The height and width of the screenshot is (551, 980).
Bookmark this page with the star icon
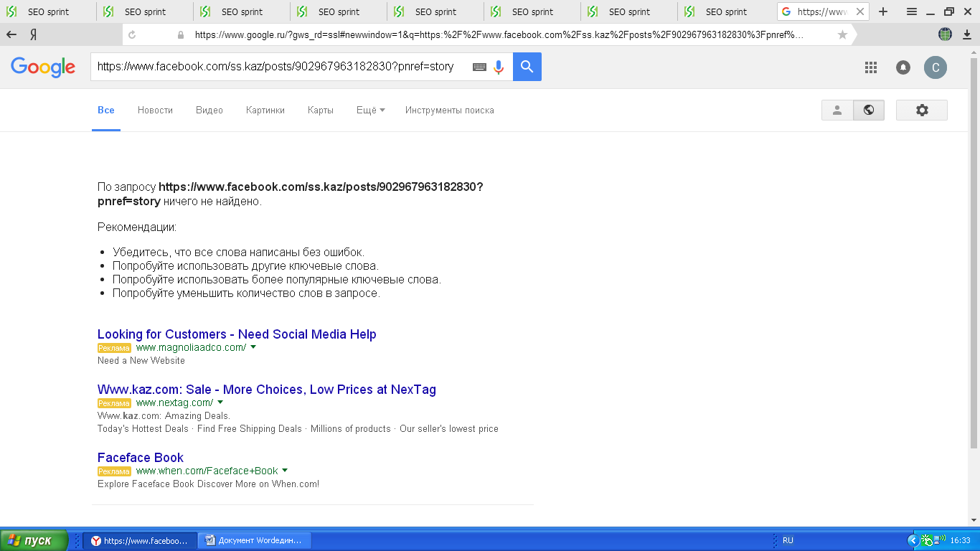[842, 34]
